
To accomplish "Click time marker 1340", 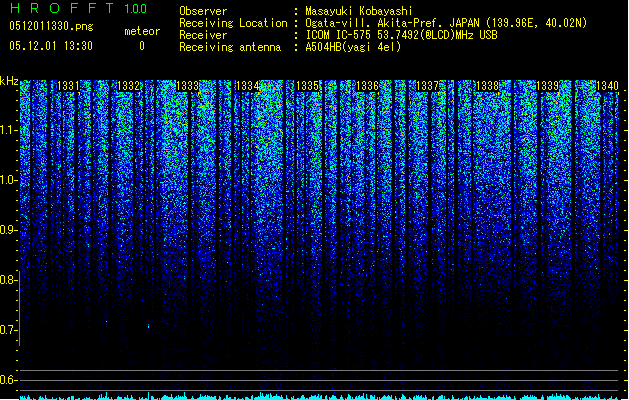I will coord(607,86).
